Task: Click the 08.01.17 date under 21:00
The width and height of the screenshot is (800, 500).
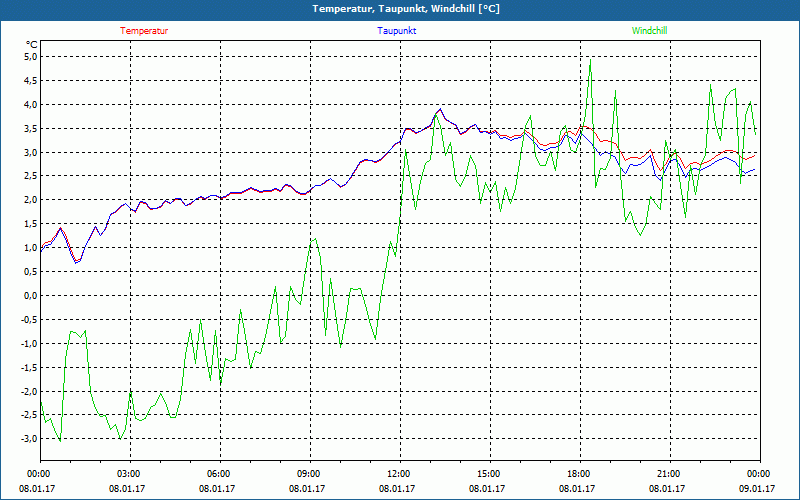Action: 667,489
